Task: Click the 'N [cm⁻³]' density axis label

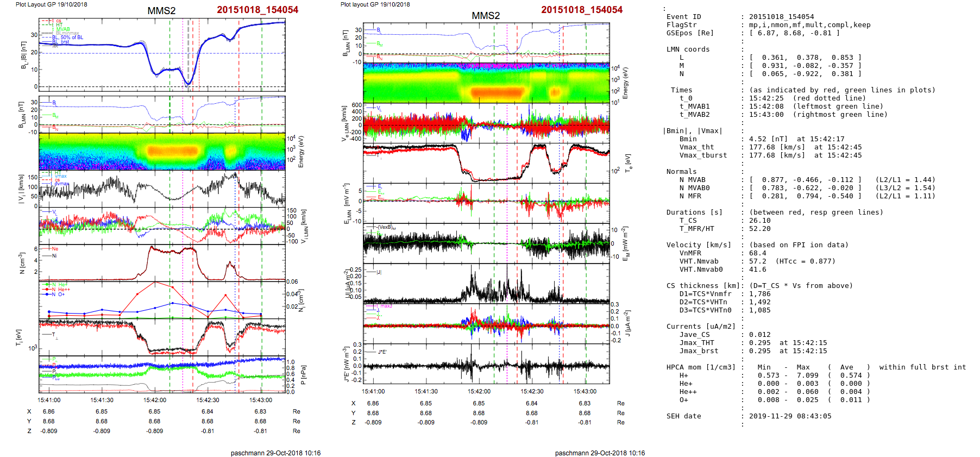Action: click(22, 262)
